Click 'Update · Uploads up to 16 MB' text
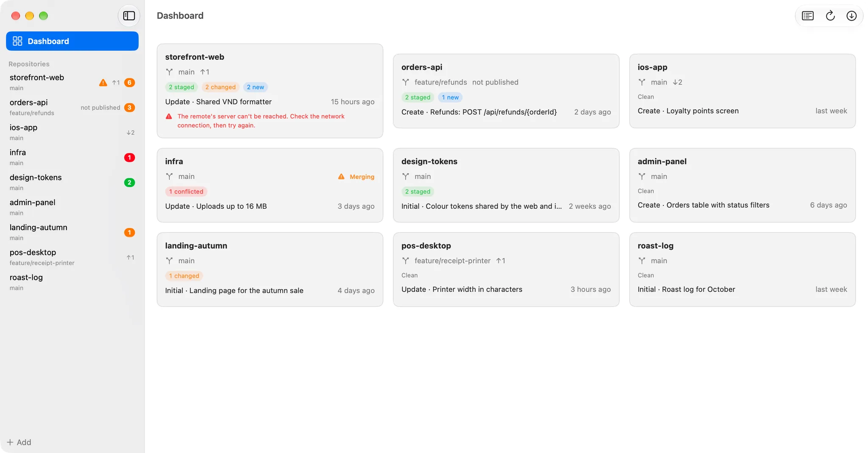868x453 pixels. pyautogui.click(x=216, y=206)
